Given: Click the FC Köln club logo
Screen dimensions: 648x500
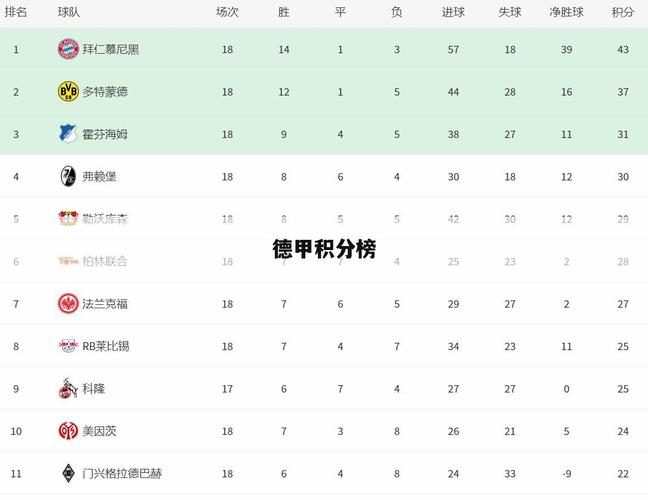Looking at the screenshot, I should pyautogui.click(x=68, y=388).
